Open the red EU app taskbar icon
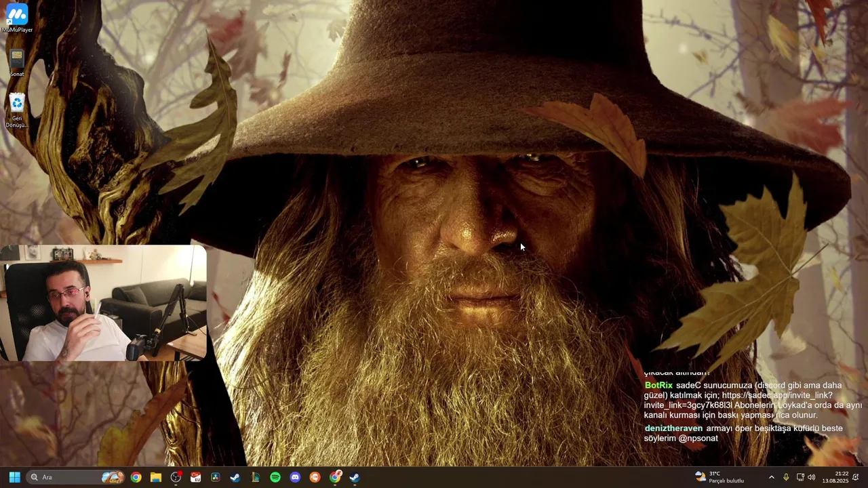The height and width of the screenshot is (488, 868). click(196, 477)
